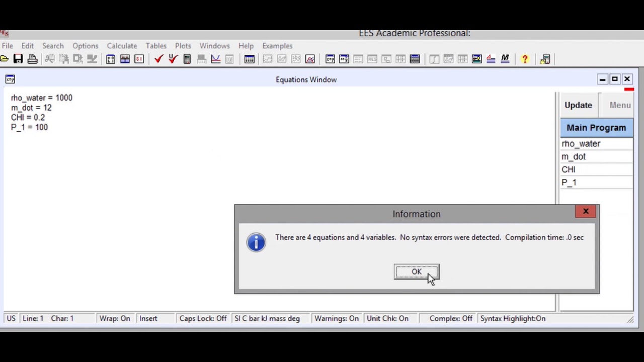Open the Lookup Table window icon
644x362 pixels.
415,59
